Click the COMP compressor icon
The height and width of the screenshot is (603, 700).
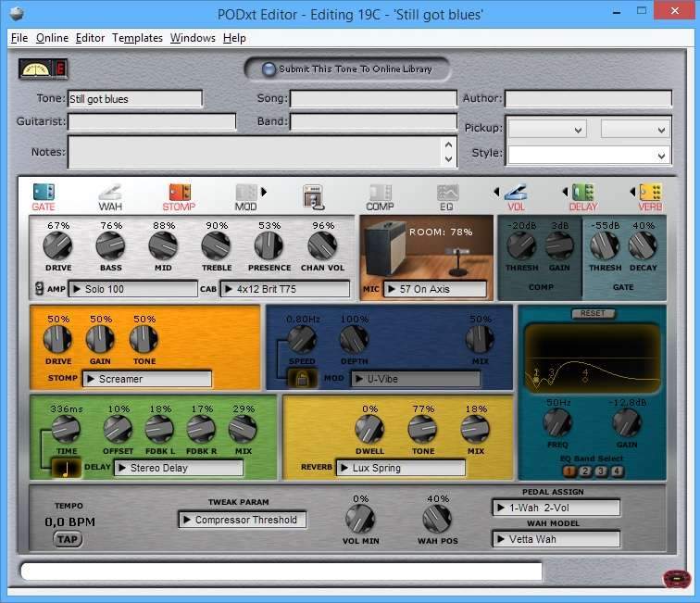click(x=381, y=193)
